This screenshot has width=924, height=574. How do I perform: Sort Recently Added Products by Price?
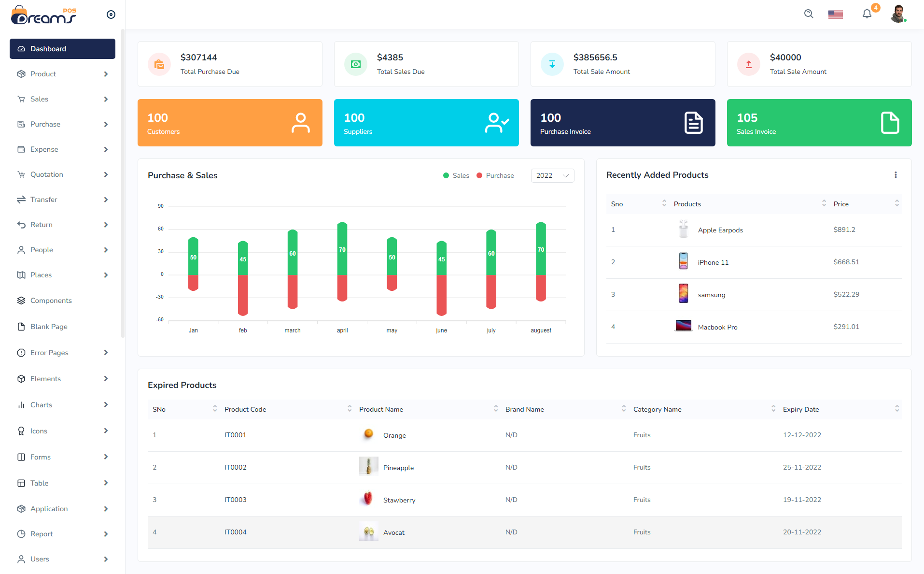click(897, 203)
